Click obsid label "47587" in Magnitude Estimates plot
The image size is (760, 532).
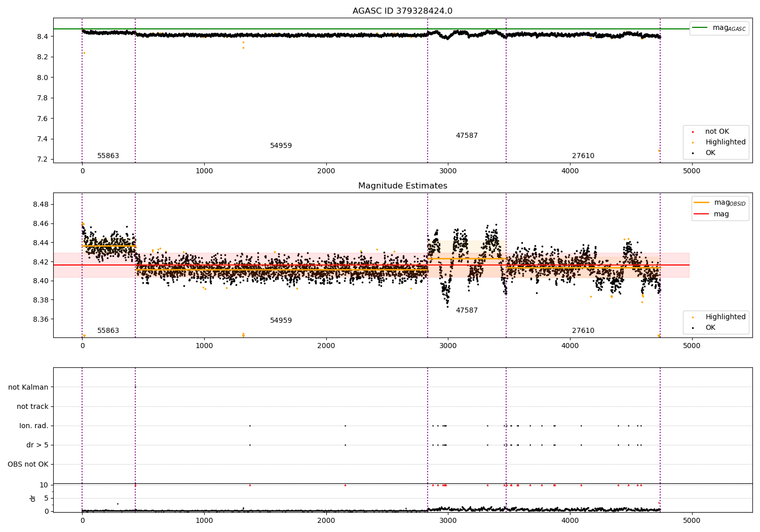coord(467,311)
